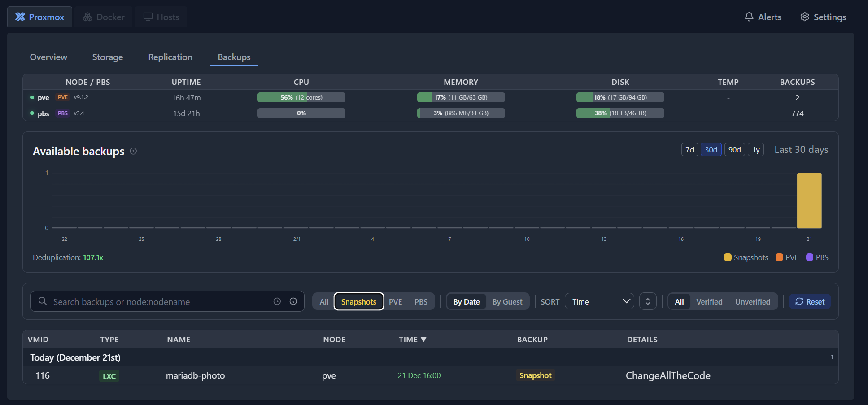Group backups By Guest
Screen dimensions: 868x405
tap(507, 302)
